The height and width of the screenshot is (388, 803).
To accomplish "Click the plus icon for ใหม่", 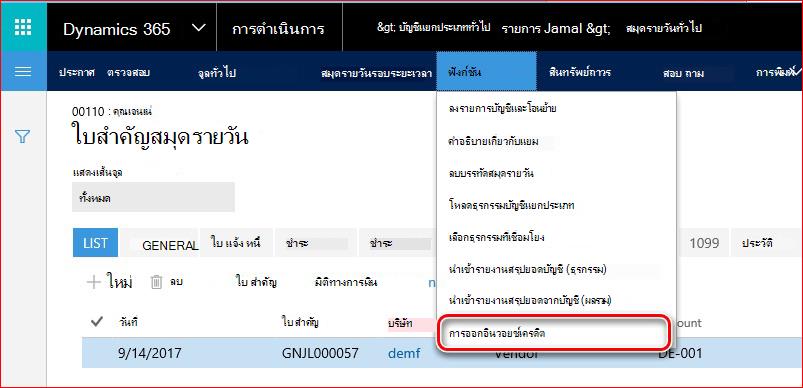I will tap(93, 282).
